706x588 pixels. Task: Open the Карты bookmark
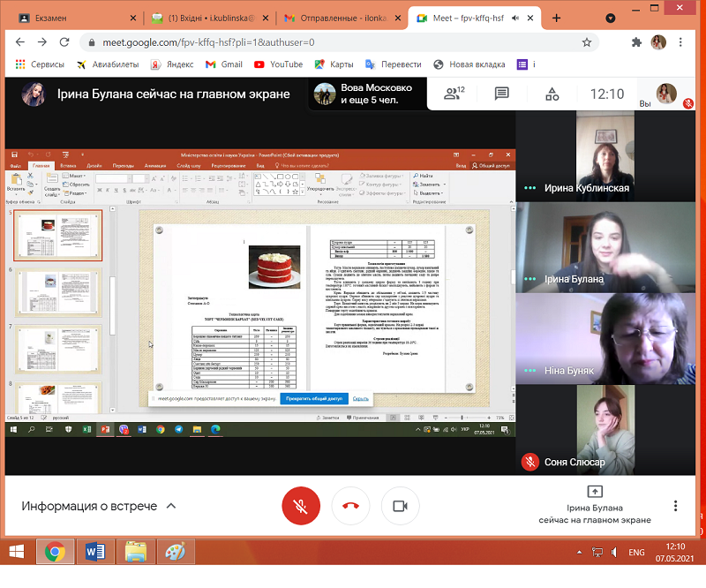coord(334,64)
